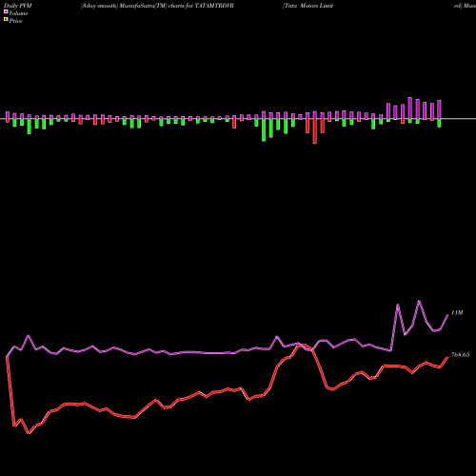
Task: Click the 11M volume value label
Action: pyautogui.click(x=457, y=313)
